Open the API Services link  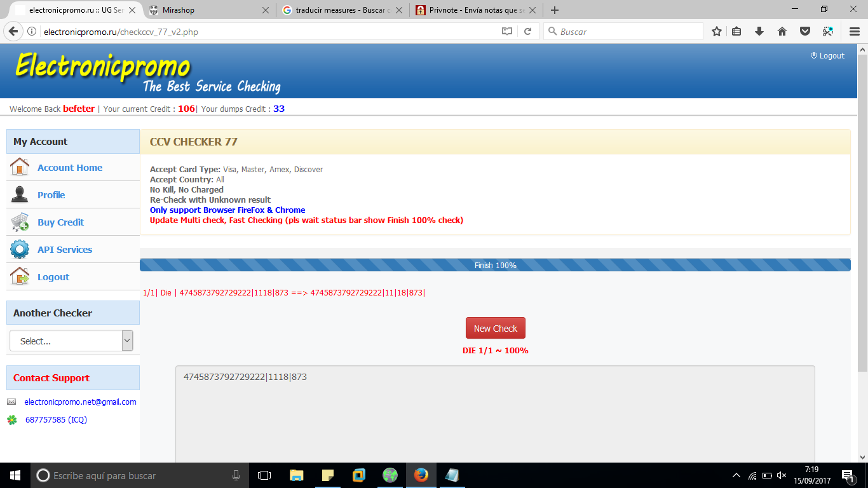point(65,250)
